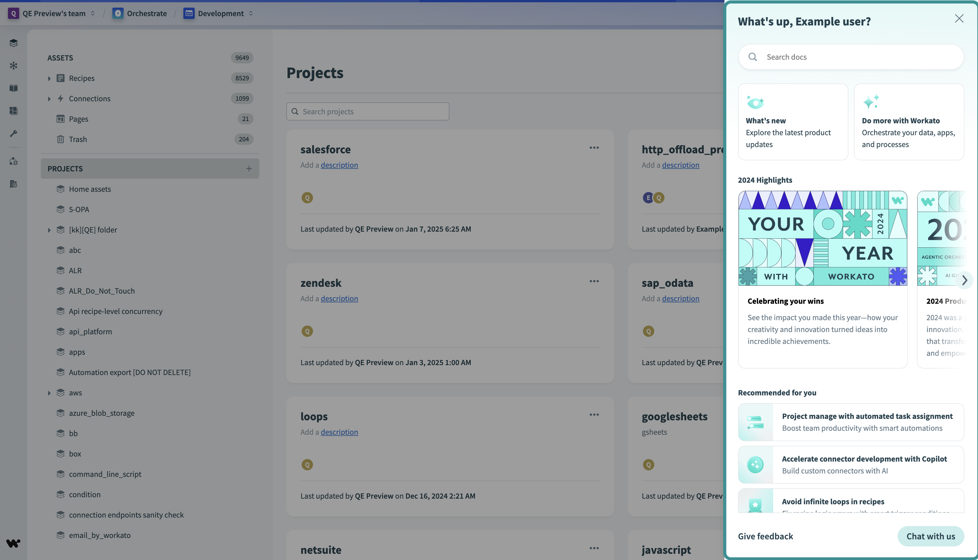Click the What's new eye icon
Viewport: 978px width, 560px height.
755,102
